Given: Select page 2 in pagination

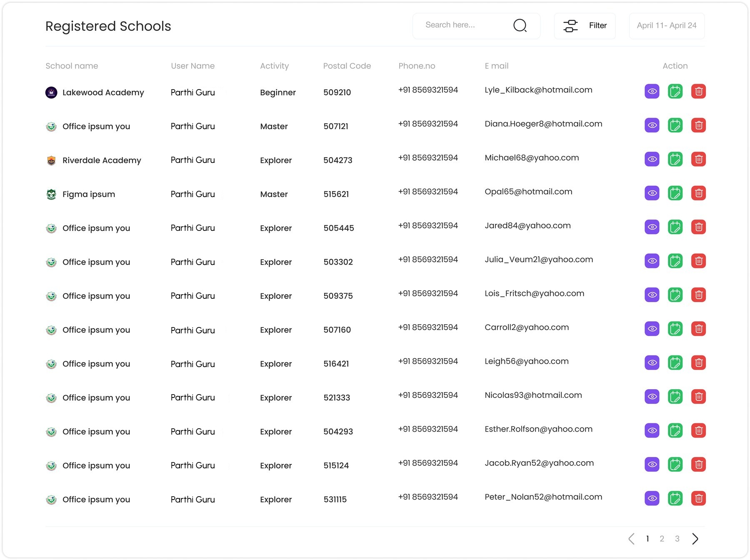Looking at the screenshot, I should [662, 539].
